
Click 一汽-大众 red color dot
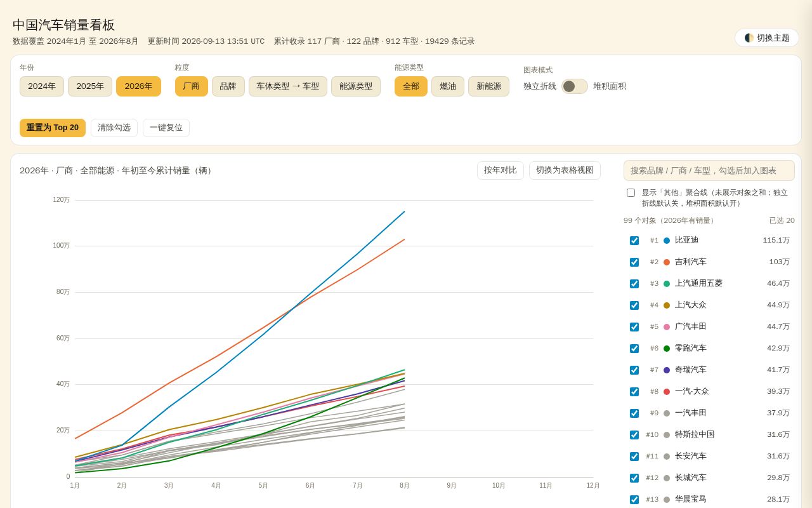pyautogui.click(x=667, y=392)
